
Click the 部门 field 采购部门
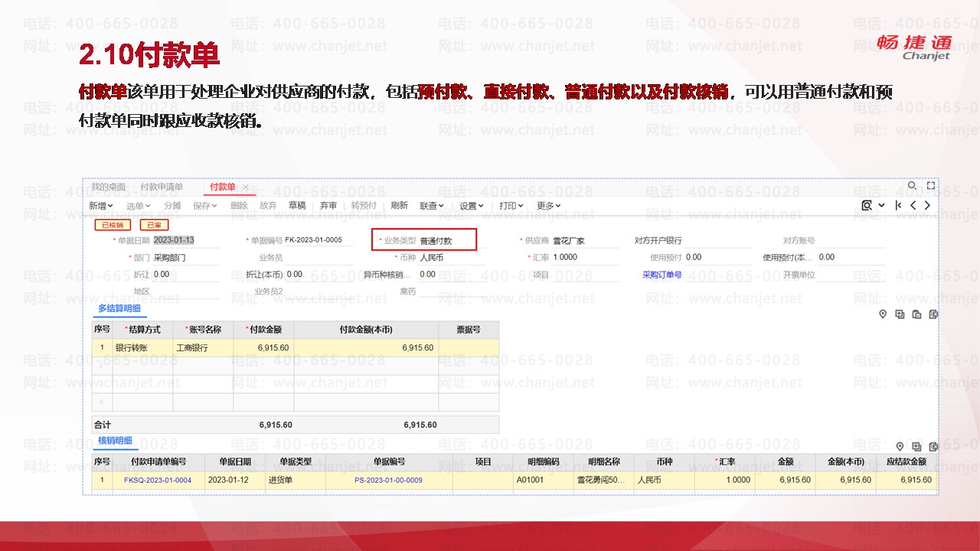coord(186,258)
